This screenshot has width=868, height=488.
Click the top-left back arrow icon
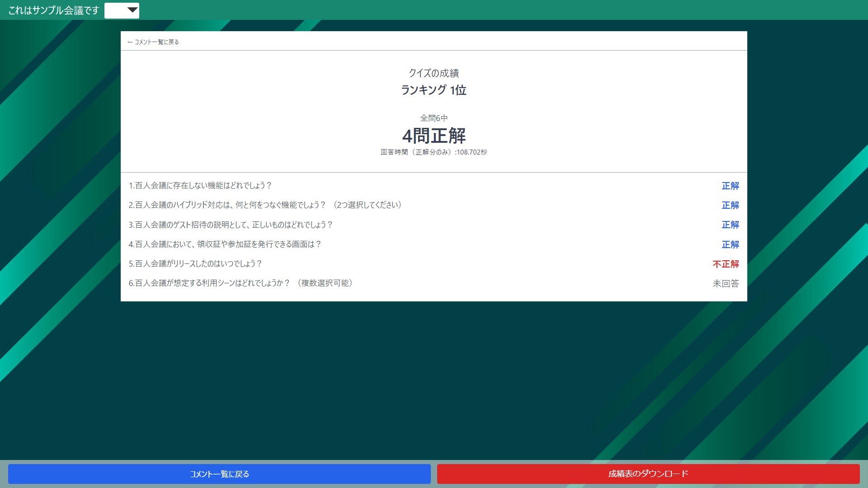tap(130, 42)
